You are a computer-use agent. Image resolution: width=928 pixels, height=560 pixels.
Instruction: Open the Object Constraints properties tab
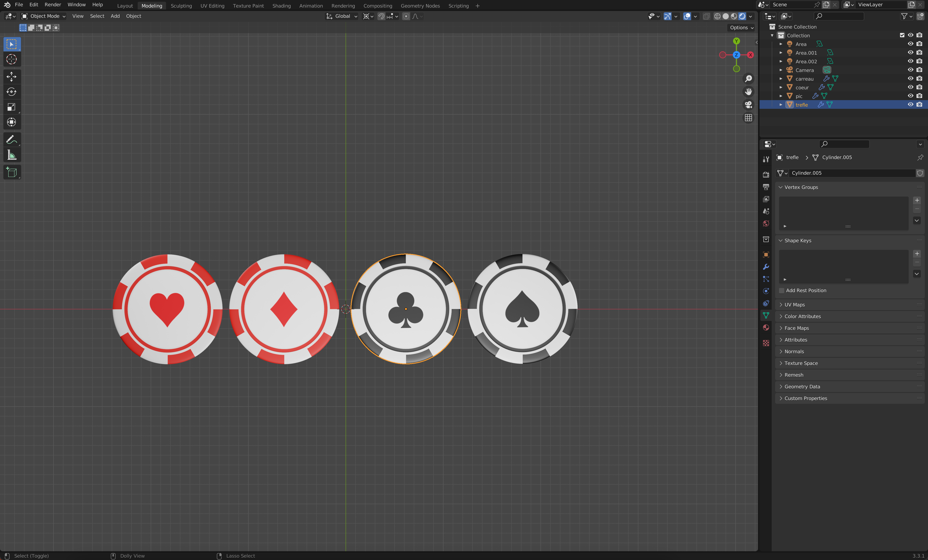(766, 303)
